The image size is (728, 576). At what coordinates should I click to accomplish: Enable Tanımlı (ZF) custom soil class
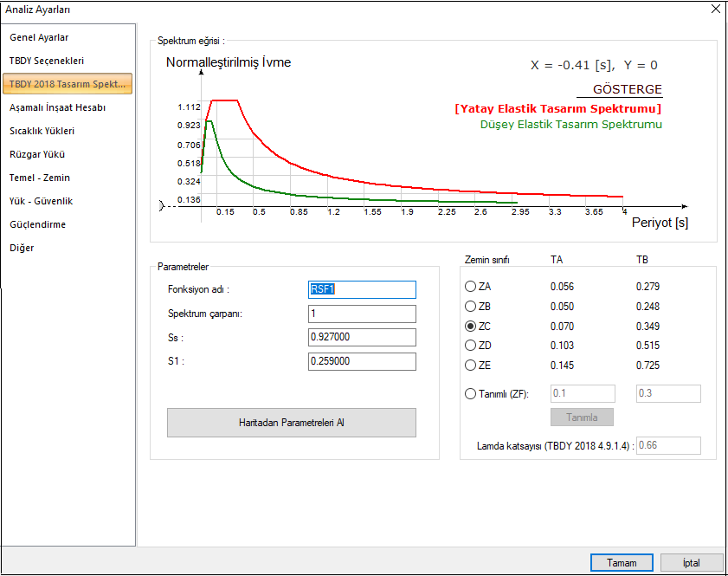[x=471, y=394]
